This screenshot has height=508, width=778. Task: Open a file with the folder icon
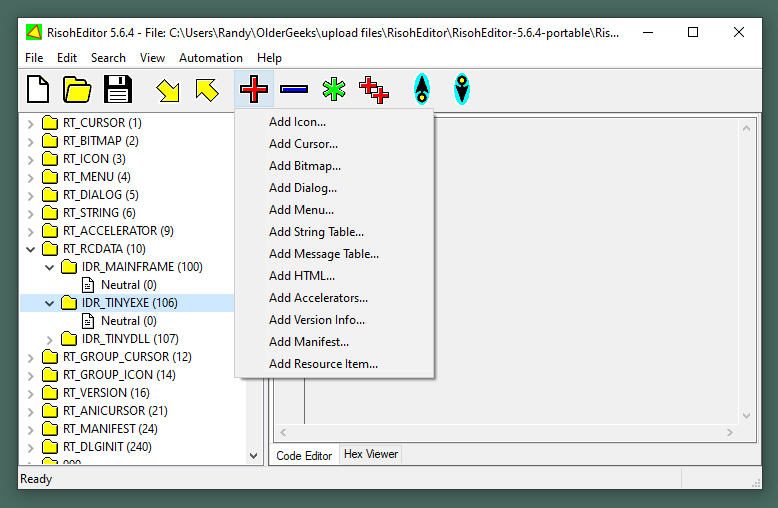77,89
